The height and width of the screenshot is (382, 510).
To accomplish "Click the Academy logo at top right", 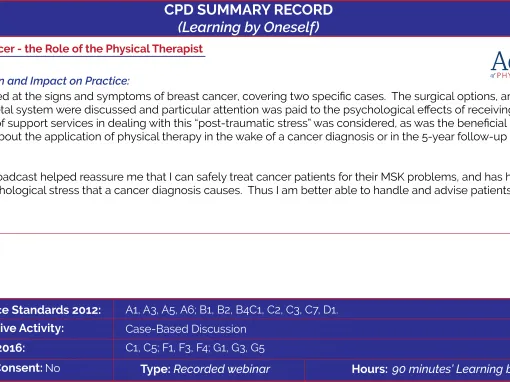I will 500,62.
